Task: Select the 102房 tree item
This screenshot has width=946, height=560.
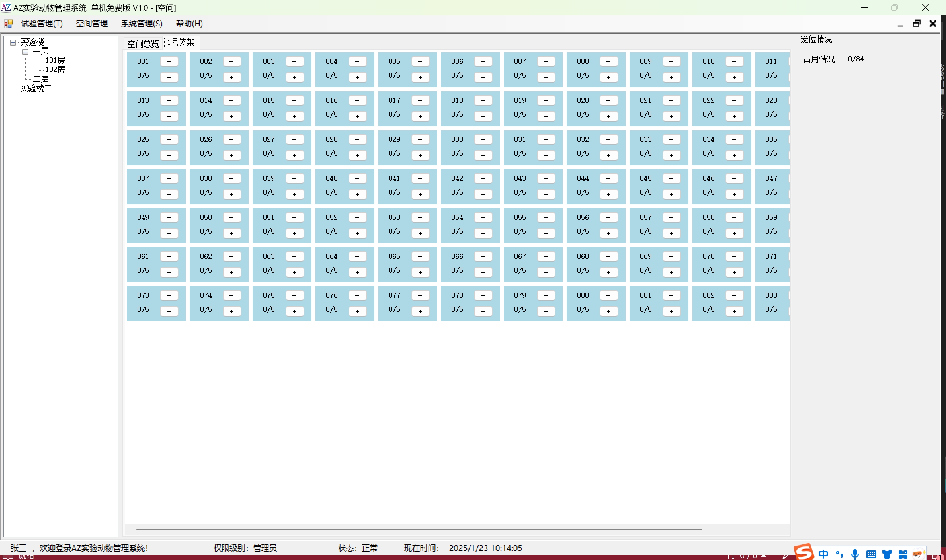Action: pyautogui.click(x=55, y=69)
